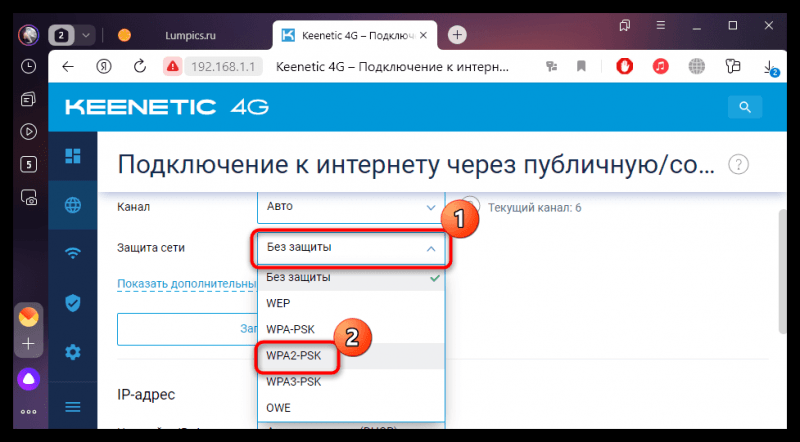Click the Показать дополнительные link

coord(187,284)
